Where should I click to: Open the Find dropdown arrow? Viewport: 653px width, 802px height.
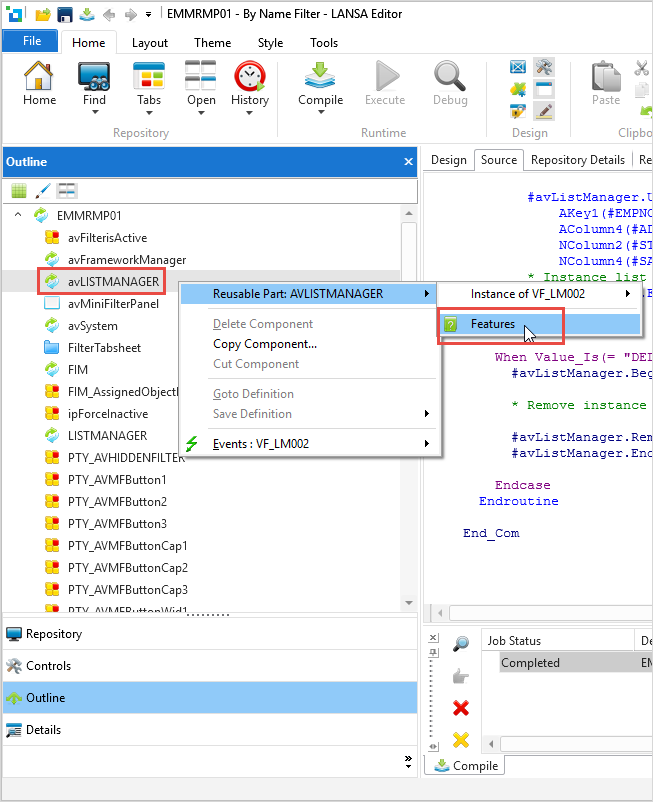pos(95,112)
